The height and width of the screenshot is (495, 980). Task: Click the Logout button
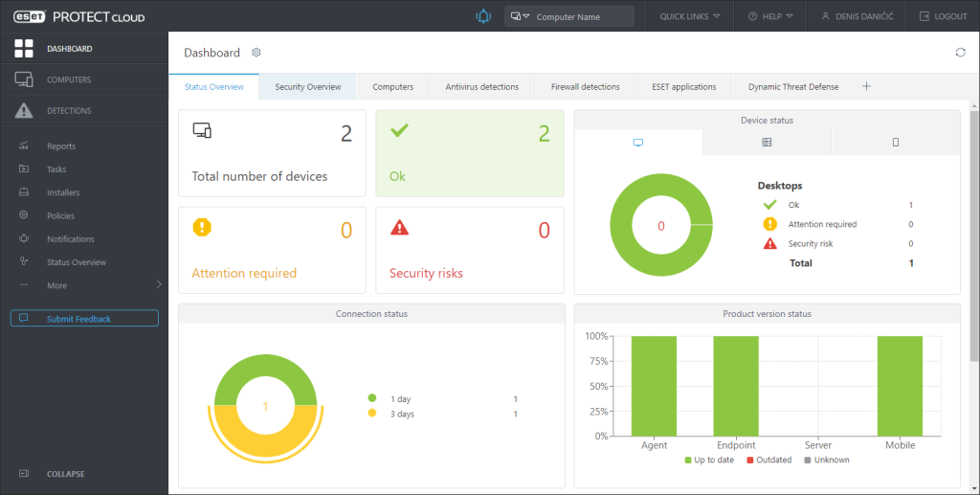click(943, 16)
